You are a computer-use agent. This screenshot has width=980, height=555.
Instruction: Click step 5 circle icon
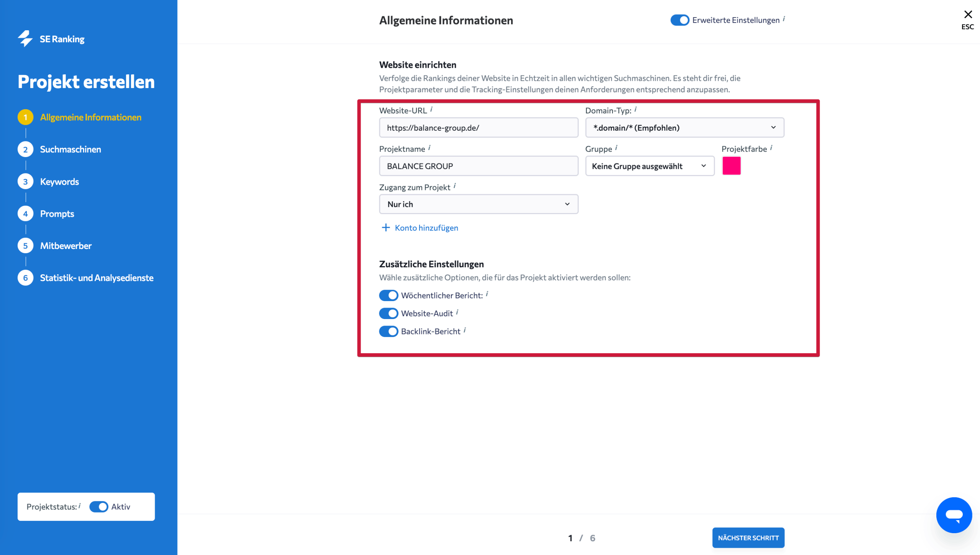[x=25, y=246]
